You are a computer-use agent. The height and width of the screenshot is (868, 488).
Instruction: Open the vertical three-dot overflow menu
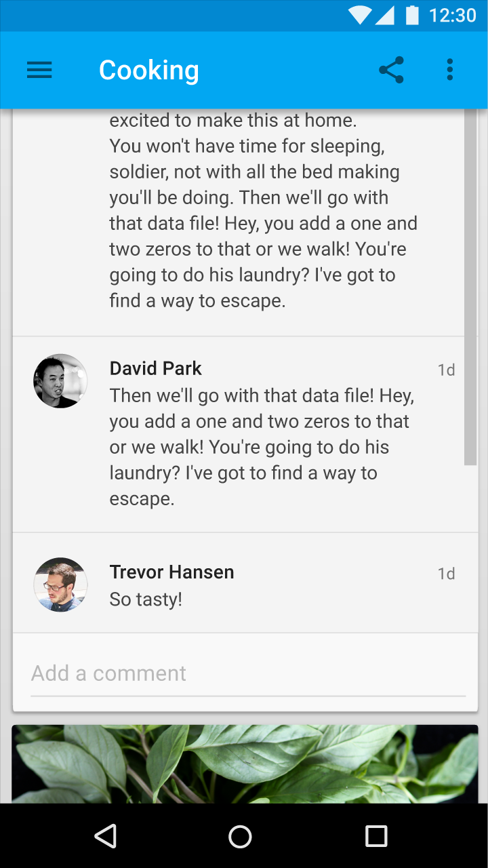coord(449,70)
